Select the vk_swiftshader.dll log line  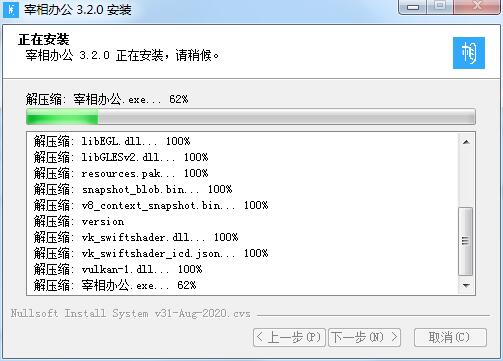[x=136, y=237]
